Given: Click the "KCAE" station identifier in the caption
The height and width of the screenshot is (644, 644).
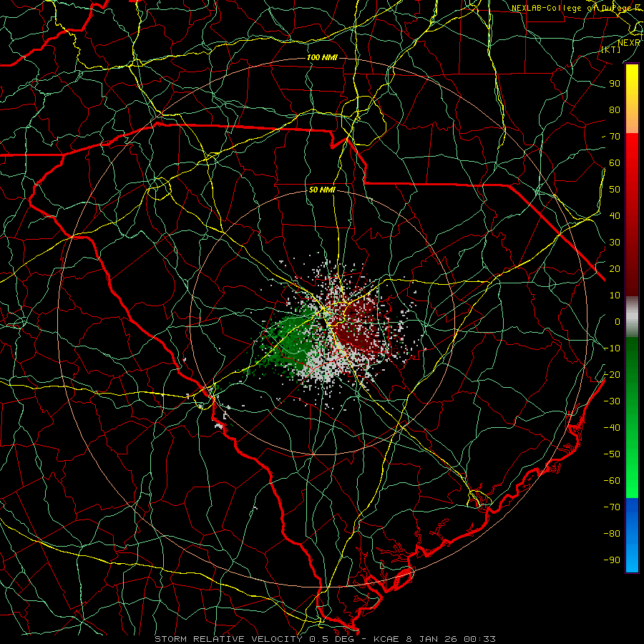Looking at the screenshot, I should (386, 639).
